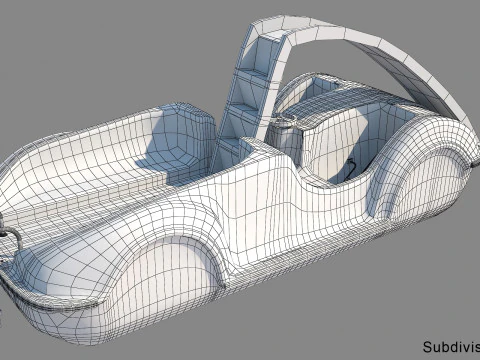
Task: Click the partially visible "Subdivis" caption text
Action: coord(452,347)
